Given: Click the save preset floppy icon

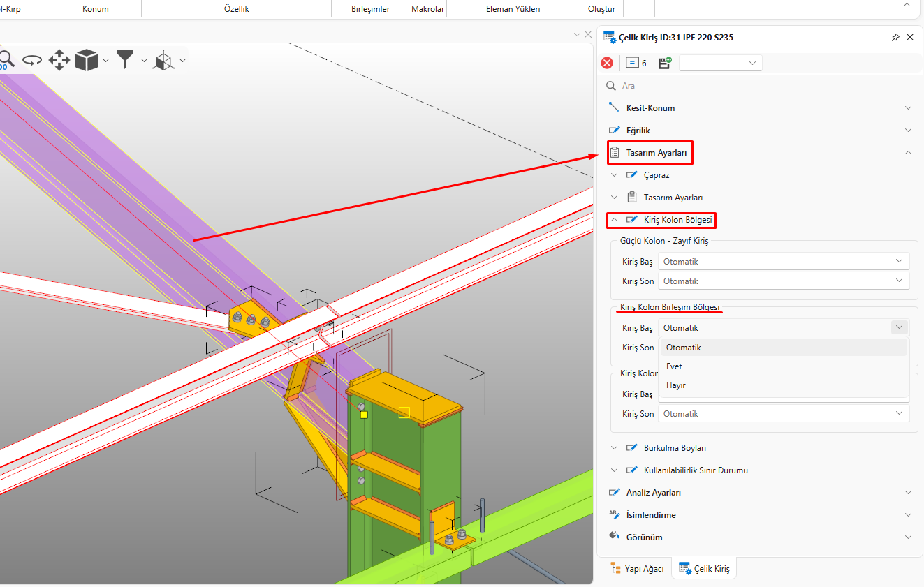Looking at the screenshot, I should coord(664,63).
